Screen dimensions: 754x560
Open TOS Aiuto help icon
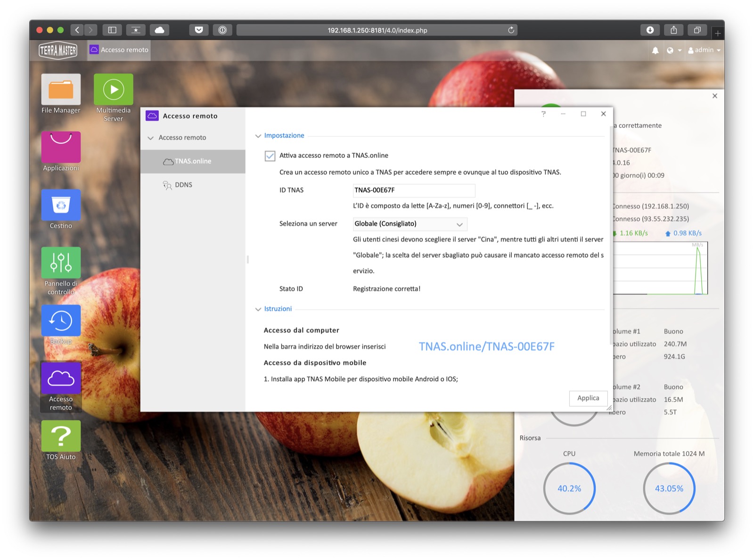61,440
